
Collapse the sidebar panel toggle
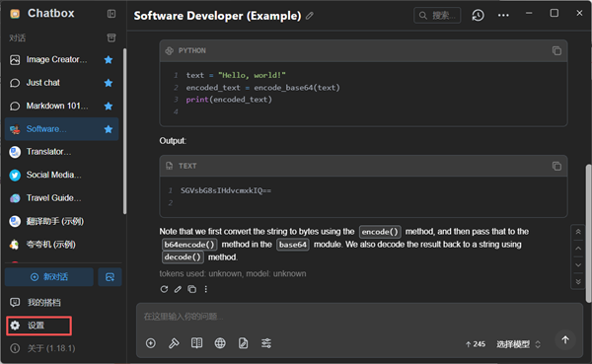pyautogui.click(x=111, y=14)
